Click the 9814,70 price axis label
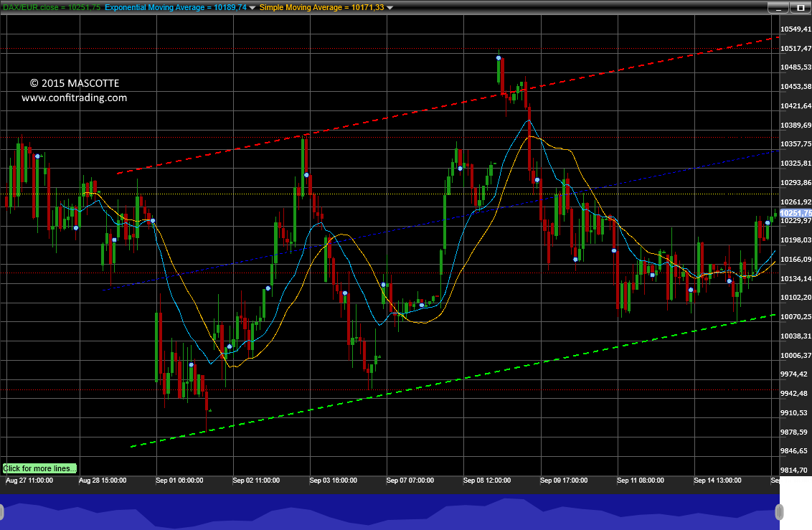 (x=794, y=470)
